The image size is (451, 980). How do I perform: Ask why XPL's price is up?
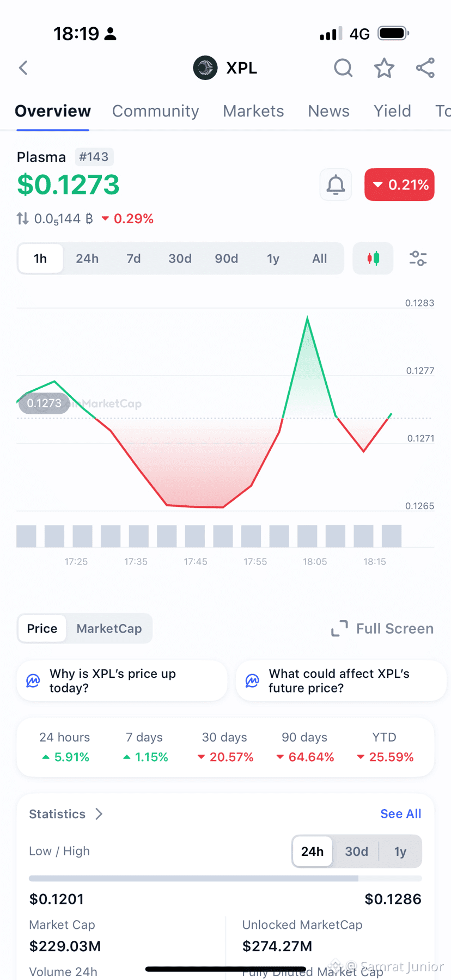122,681
